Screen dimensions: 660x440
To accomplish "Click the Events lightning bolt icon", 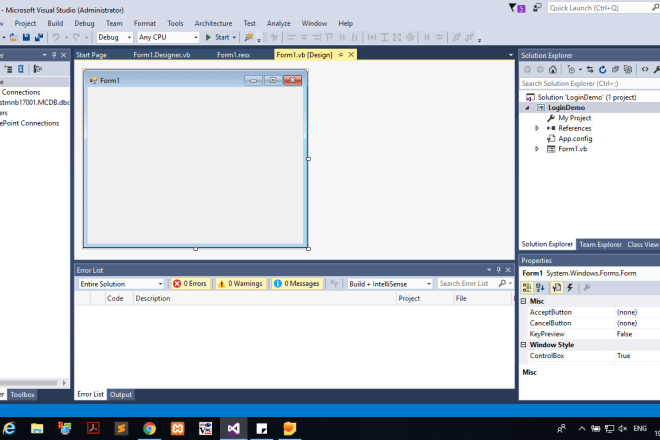I will [x=570, y=288].
